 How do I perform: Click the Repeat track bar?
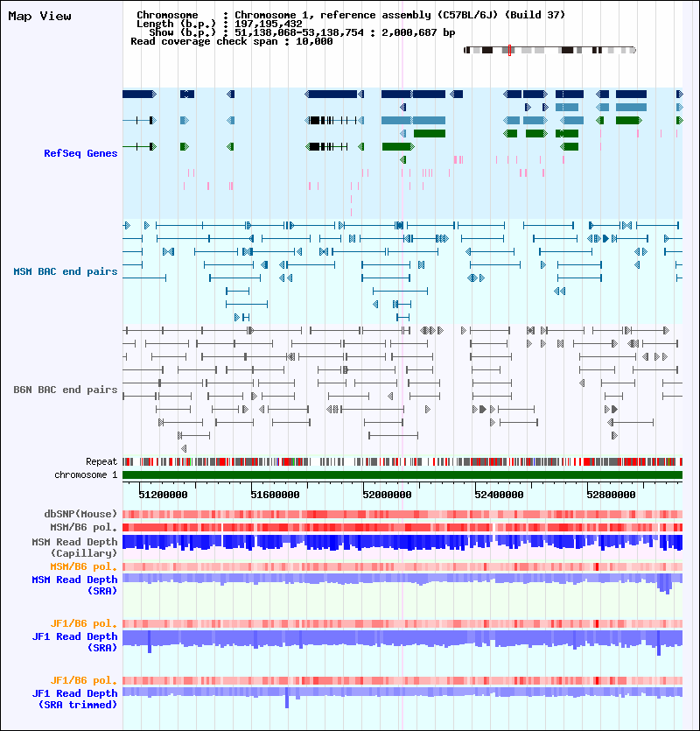(402, 462)
